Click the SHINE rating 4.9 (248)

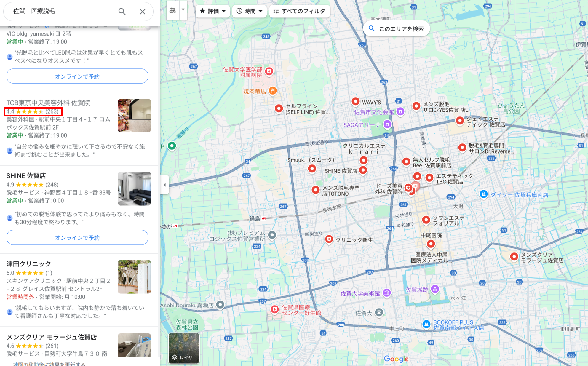[x=33, y=185]
